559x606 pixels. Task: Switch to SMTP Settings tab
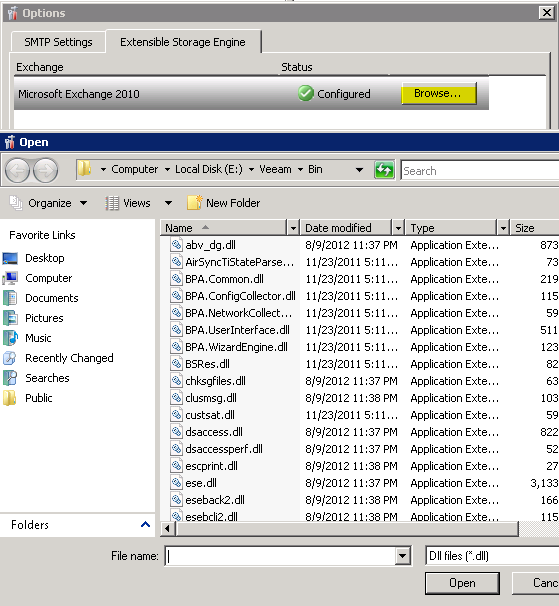tap(58, 42)
